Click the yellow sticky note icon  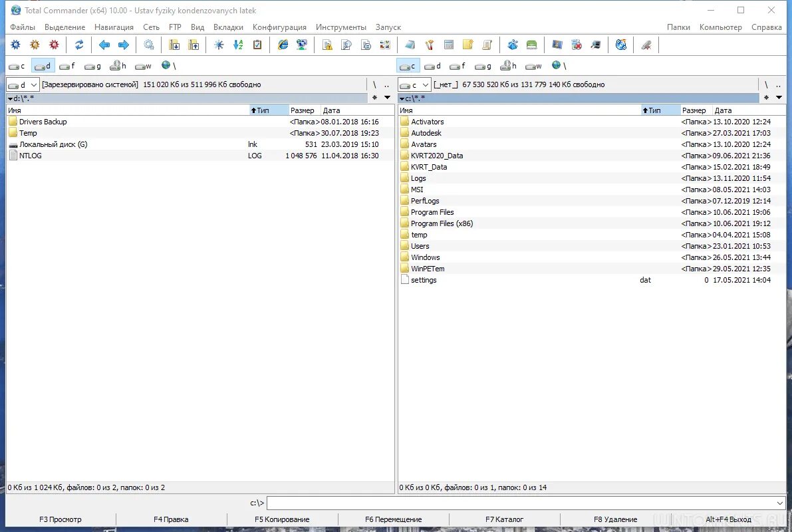[467, 45]
